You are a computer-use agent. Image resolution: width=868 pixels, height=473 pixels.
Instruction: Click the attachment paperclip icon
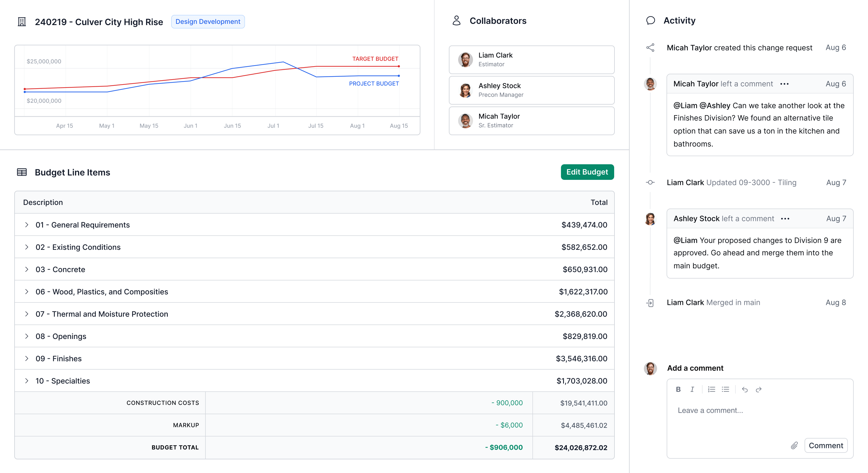pyautogui.click(x=794, y=445)
